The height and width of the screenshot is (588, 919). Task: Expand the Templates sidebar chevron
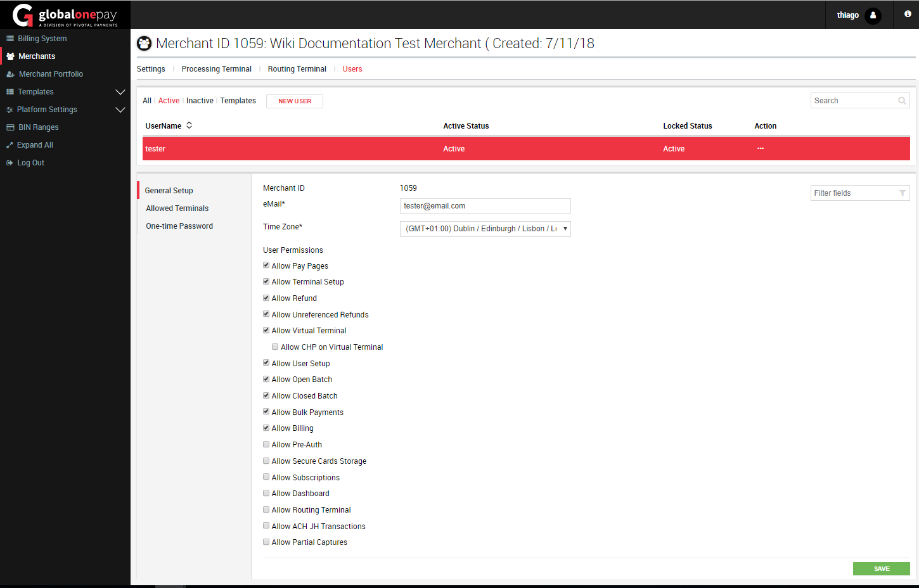[120, 92]
